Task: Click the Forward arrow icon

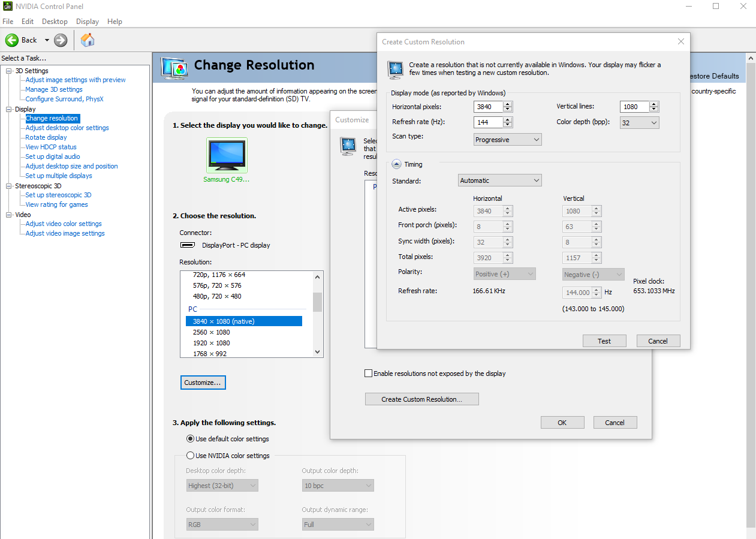Action: coord(61,40)
